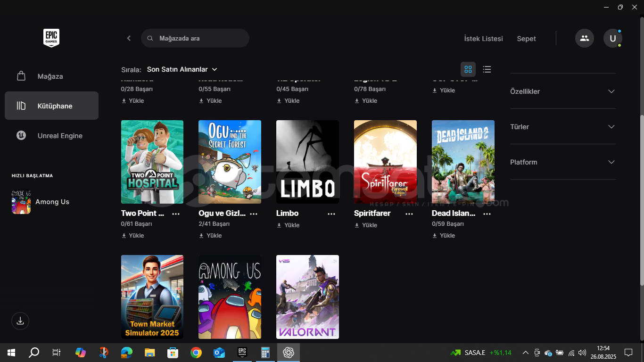Open Microsoft Edge from the taskbar
644x362 pixels.
click(x=127, y=353)
